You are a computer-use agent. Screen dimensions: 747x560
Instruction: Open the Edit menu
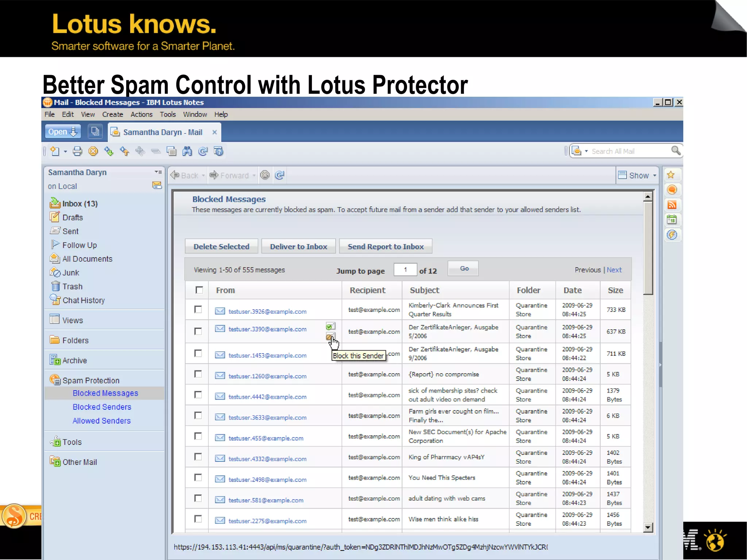click(68, 114)
